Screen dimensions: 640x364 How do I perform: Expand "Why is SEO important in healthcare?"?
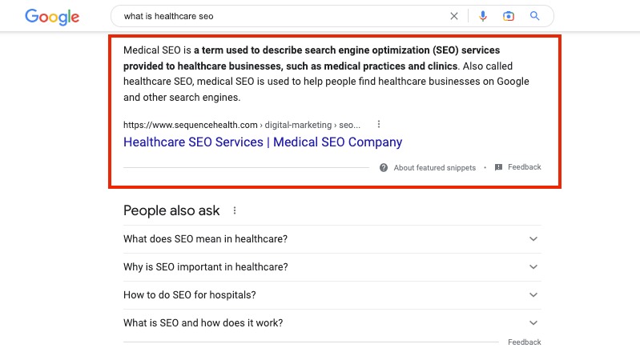click(534, 267)
